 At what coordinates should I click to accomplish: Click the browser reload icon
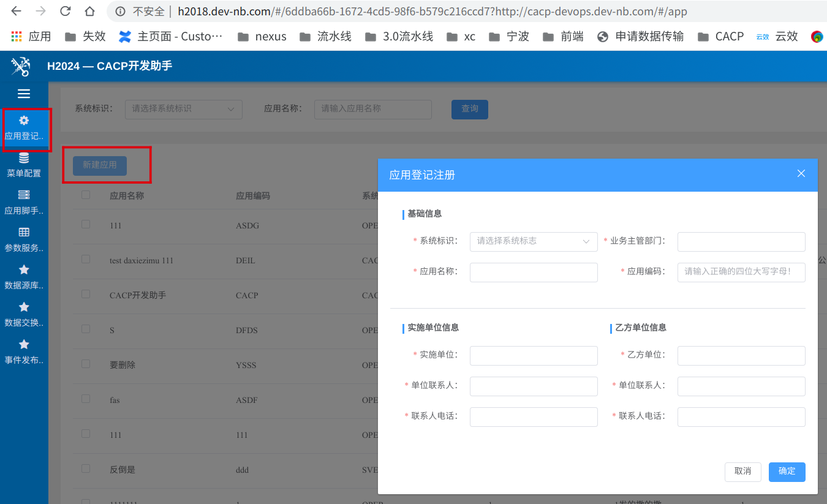point(65,11)
